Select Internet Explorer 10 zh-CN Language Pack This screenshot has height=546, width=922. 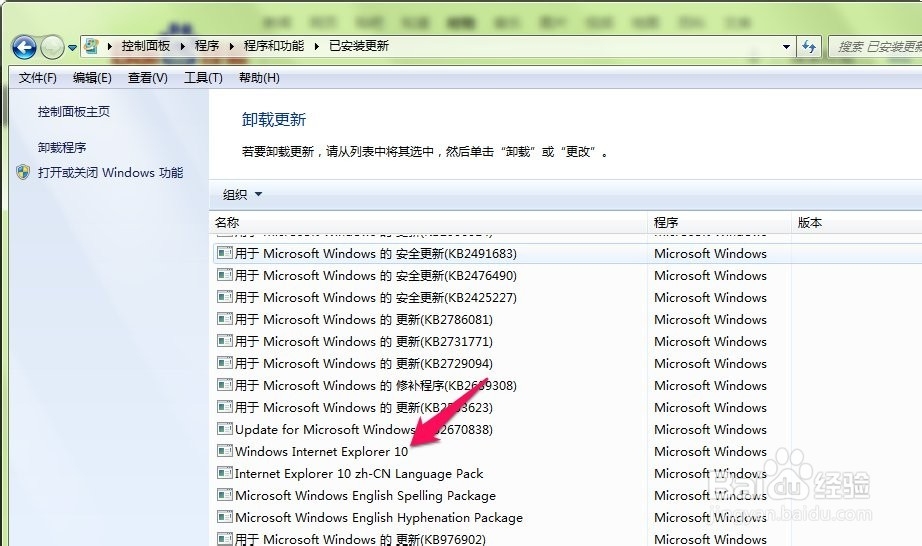click(x=566, y=474)
